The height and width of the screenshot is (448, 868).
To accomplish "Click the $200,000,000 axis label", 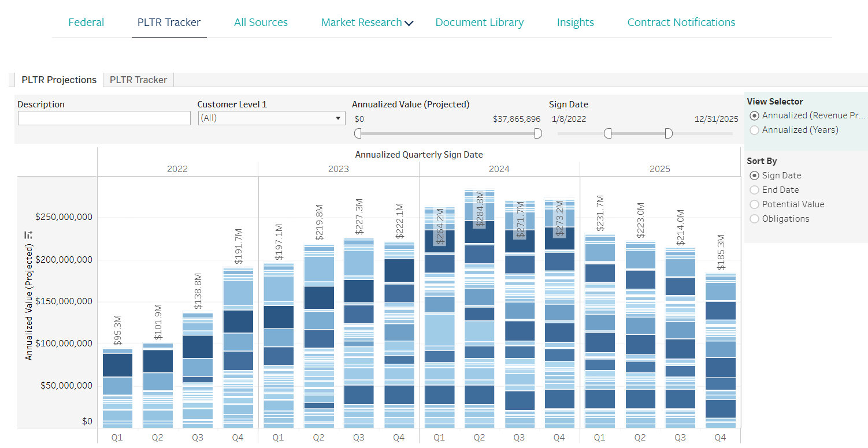I will (x=64, y=260).
